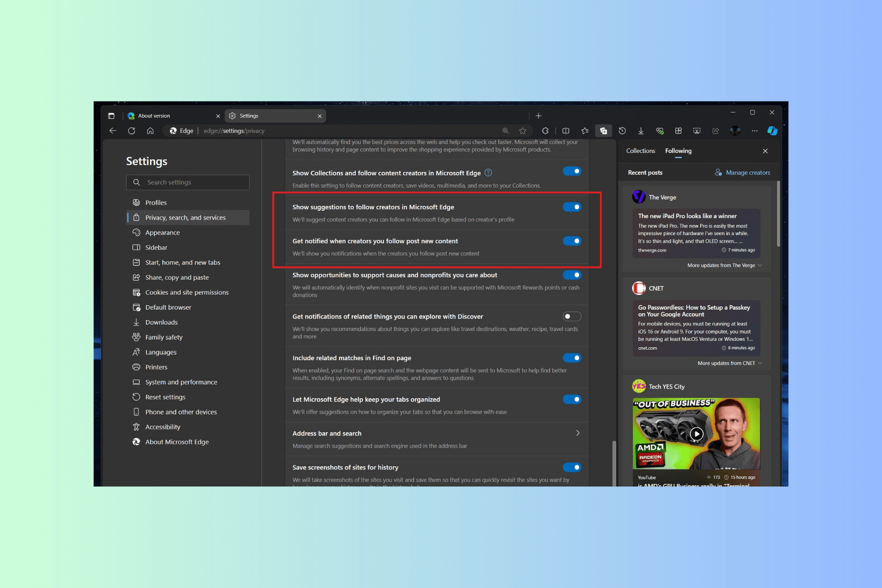
Task: Open About Microsoft Edge section
Action: [x=188, y=442]
